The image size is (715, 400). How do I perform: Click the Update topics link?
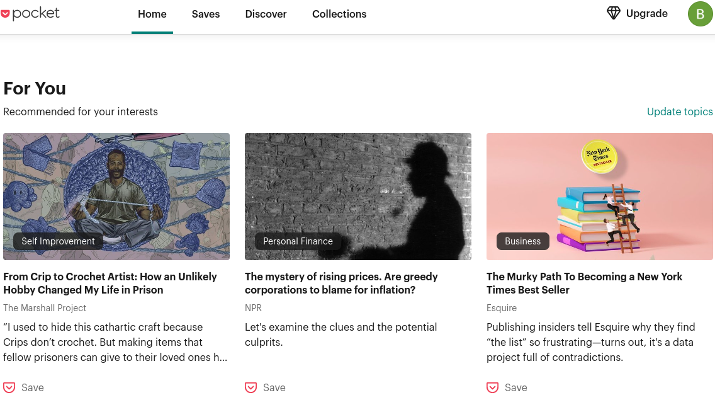coord(679,111)
